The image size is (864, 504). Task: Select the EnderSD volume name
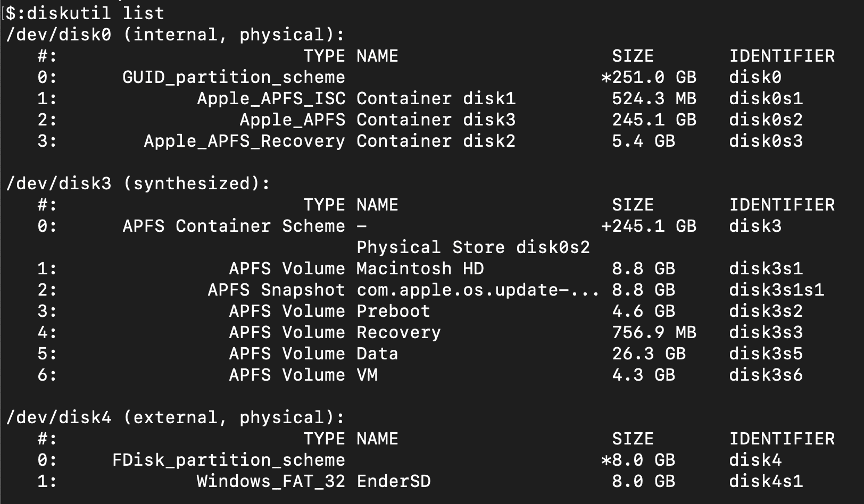393,481
